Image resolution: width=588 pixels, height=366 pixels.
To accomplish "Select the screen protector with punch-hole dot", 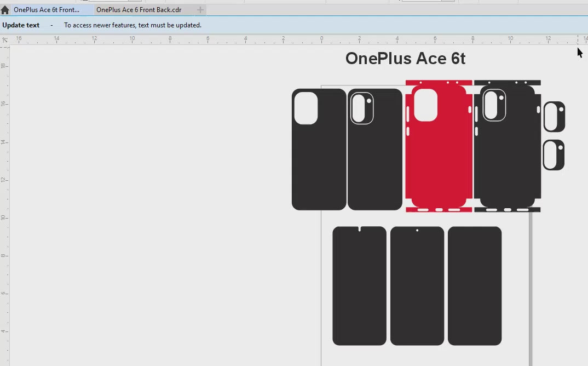I will (x=417, y=288).
